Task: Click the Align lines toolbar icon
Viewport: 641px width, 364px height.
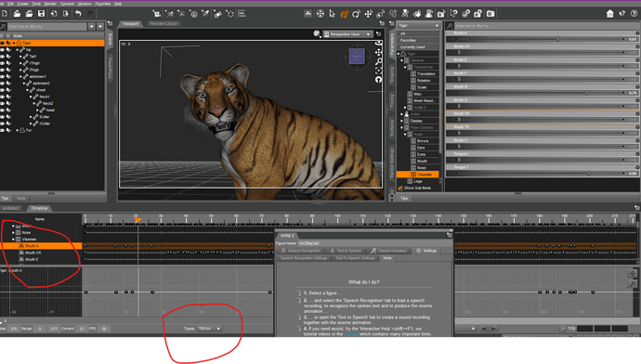Action: click(x=242, y=14)
